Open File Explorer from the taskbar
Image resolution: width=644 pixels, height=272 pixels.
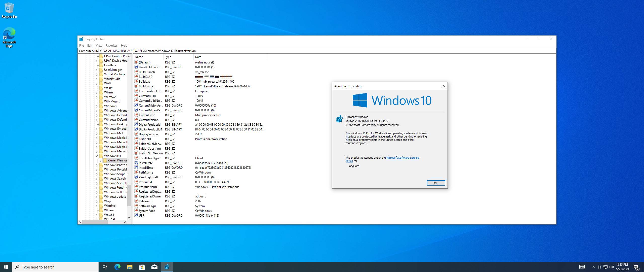click(x=130, y=267)
